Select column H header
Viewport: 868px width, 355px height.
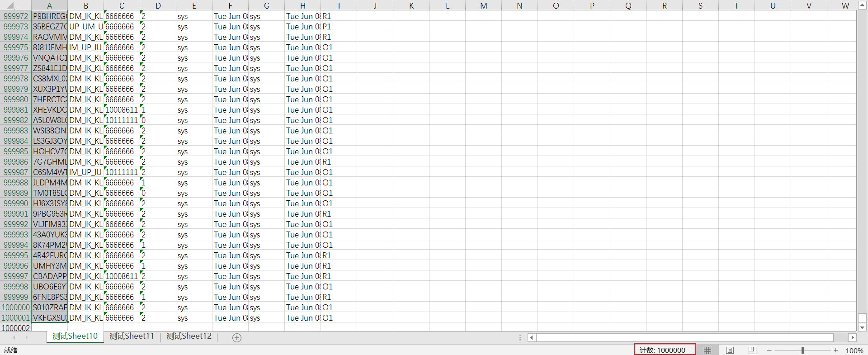pos(303,5)
